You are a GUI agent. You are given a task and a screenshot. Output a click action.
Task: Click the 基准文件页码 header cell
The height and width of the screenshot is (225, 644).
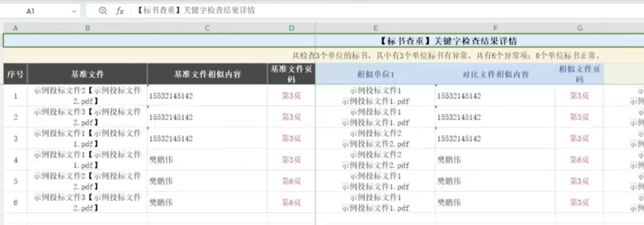coord(292,74)
